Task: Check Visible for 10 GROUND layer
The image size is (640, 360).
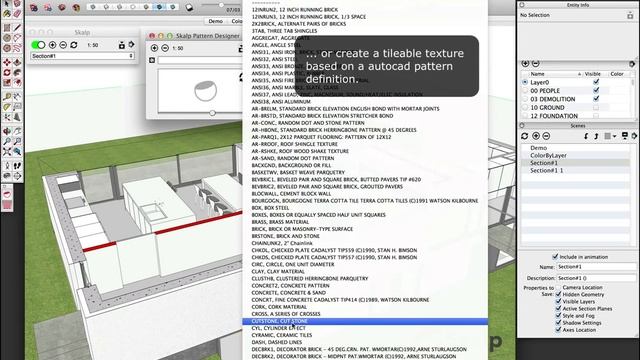Action: coord(596,107)
